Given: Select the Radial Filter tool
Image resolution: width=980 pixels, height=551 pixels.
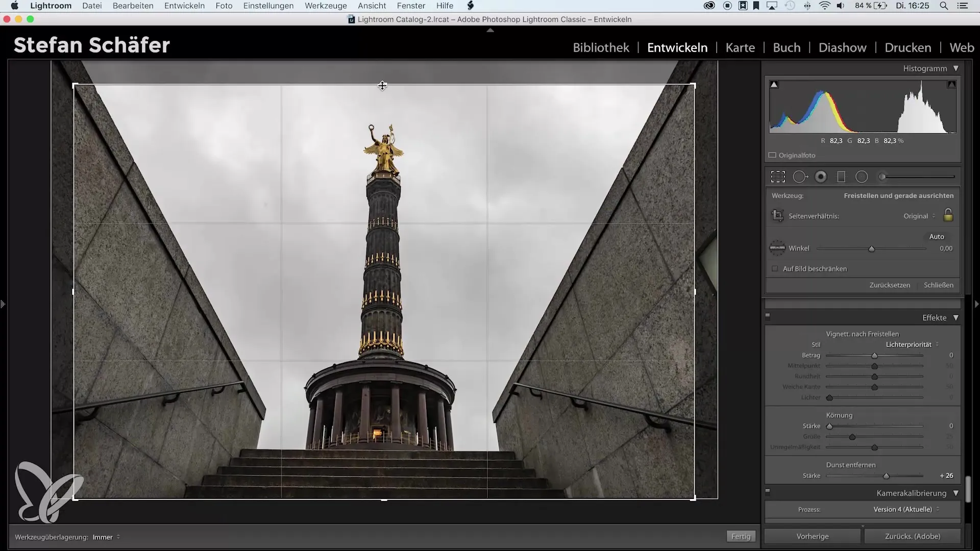Looking at the screenshot, I should pyautogui.click(x=862, y=177).
